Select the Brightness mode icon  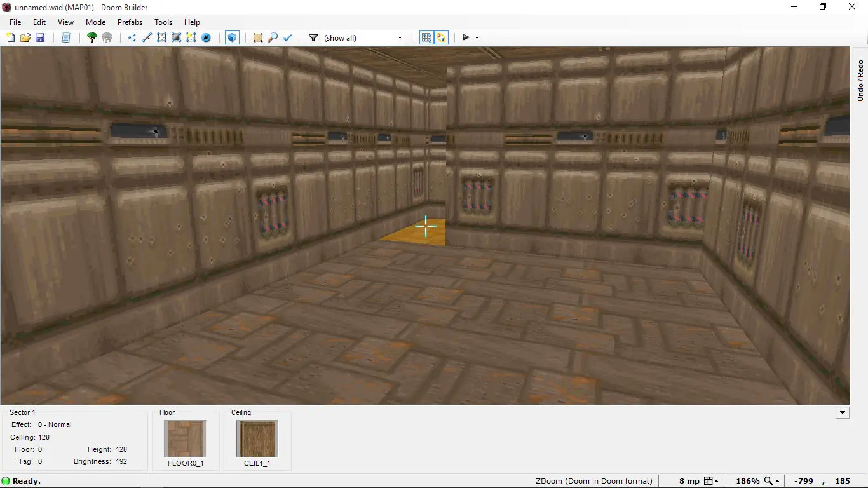tap(177, 38)
